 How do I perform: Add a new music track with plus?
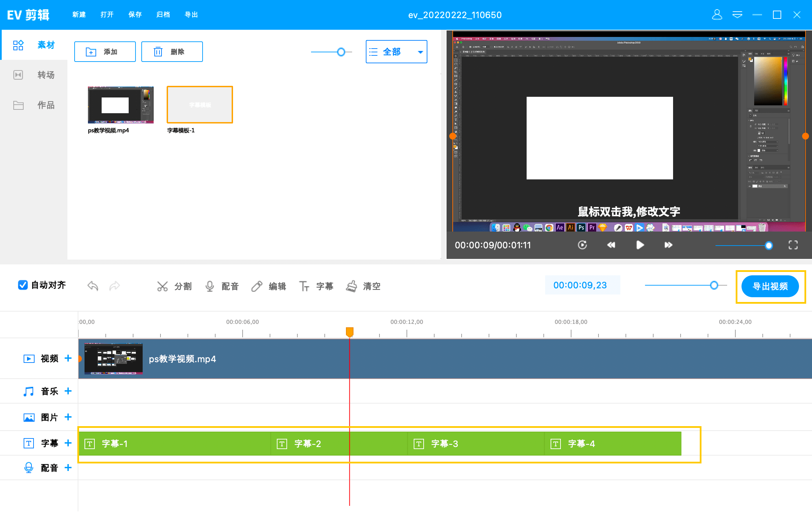pyautogui.click(x=68, y=391)
